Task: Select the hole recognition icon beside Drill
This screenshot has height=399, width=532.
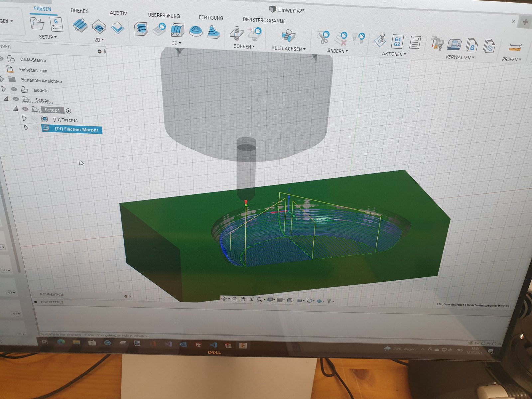Action: 255,34
